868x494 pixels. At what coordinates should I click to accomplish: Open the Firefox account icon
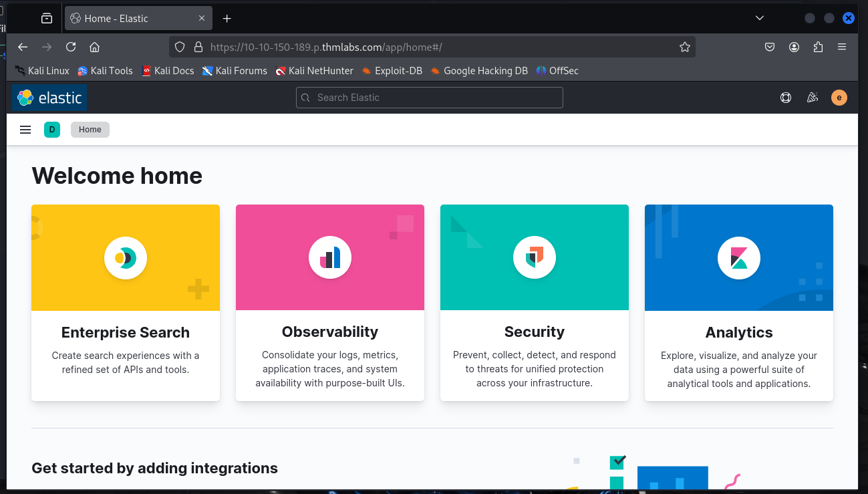[x=794, y=47]
